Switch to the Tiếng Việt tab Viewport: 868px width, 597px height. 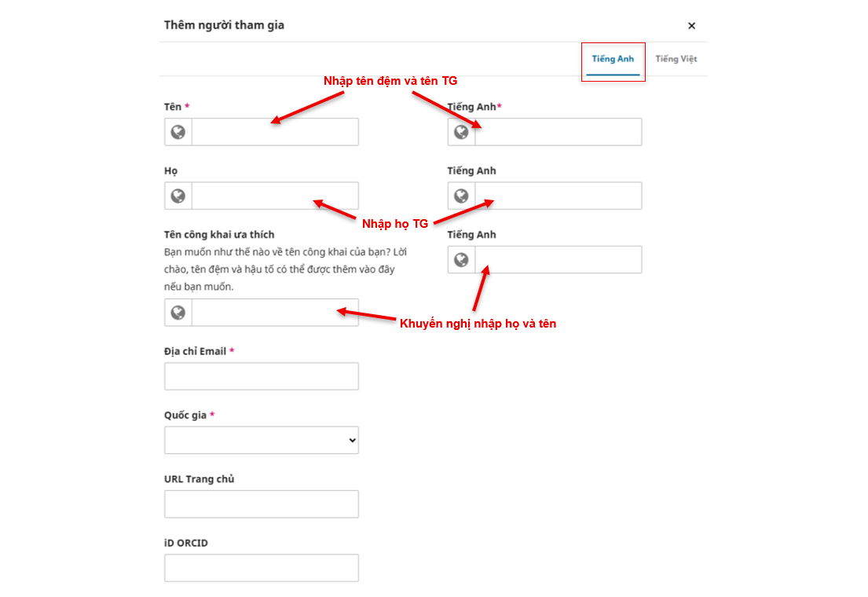click(x=676, y=60)
